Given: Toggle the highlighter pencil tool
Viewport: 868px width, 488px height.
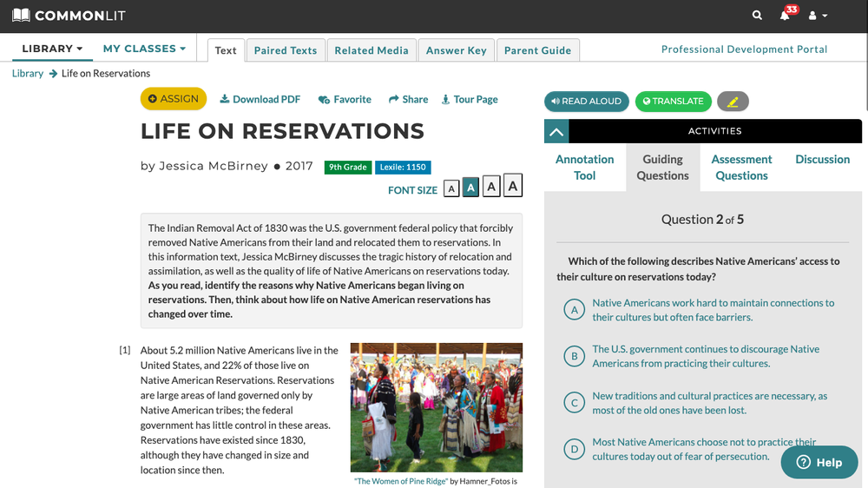Looking at the screenshot, I should (733, 102).
